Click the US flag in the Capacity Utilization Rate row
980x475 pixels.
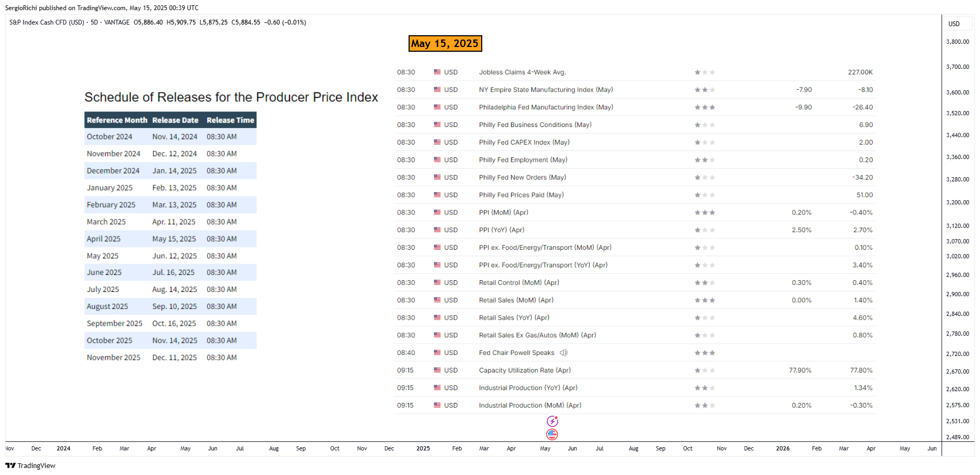(x=437, y=370)
